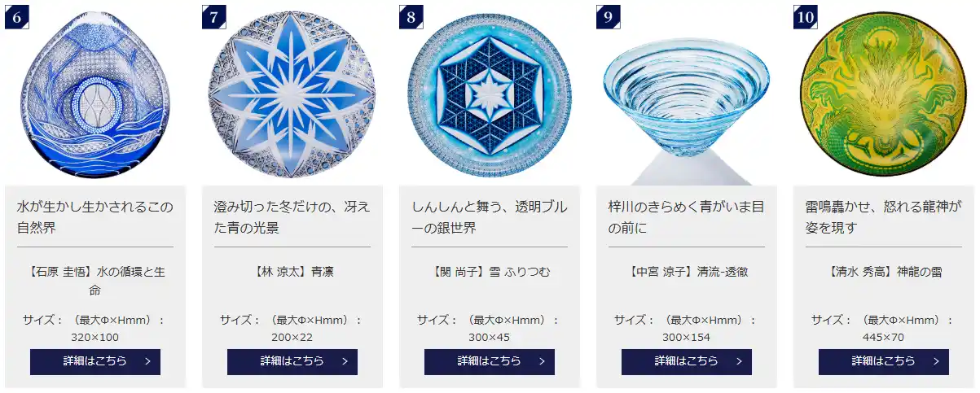980x393 pixels.
Task: Select the title 雷鳴轟かせ、怒れる龍神が姿を現す
Action: tap(884, 217)
